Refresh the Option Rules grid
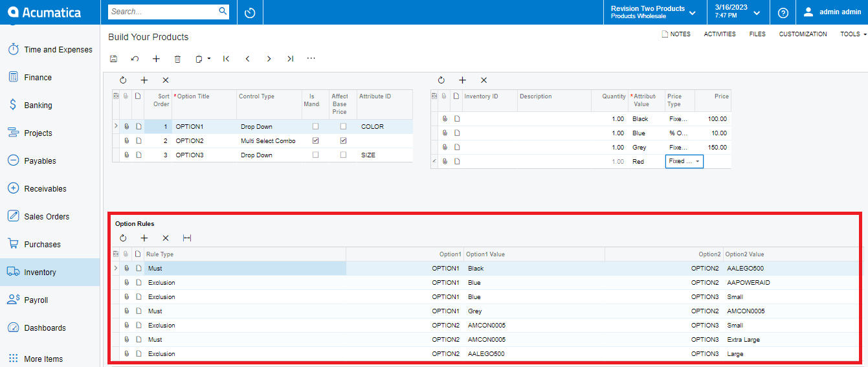 coord(123,238)
